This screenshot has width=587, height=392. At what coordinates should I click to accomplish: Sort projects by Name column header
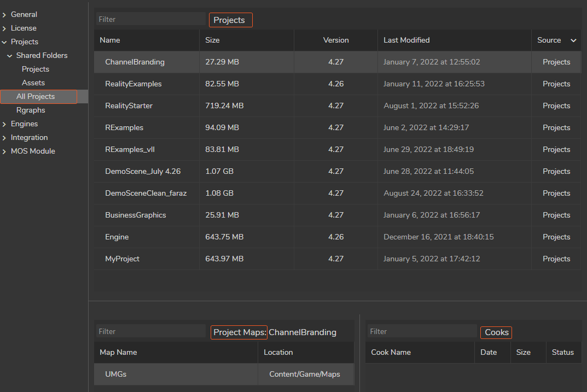tap(110, 40)
